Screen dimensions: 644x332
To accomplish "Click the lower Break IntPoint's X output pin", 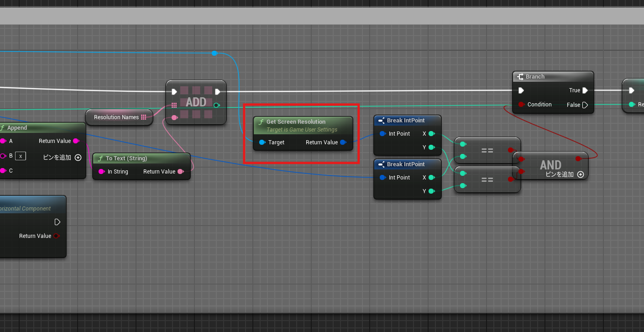I will [431, 178].
